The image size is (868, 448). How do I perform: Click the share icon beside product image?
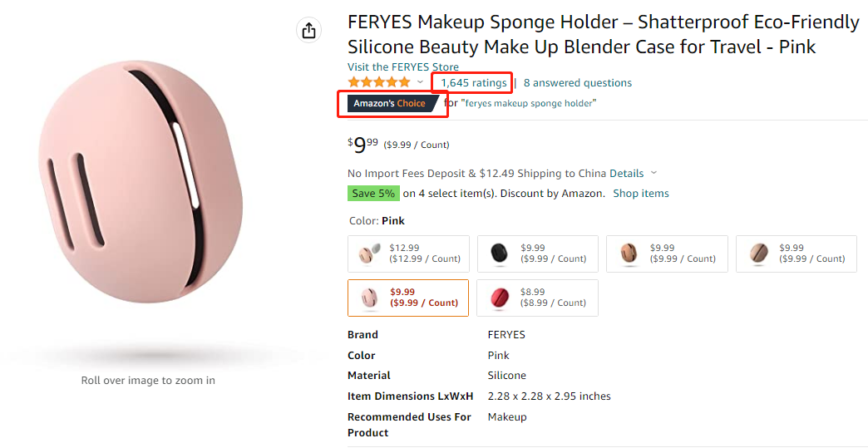[x=309, y=31]
